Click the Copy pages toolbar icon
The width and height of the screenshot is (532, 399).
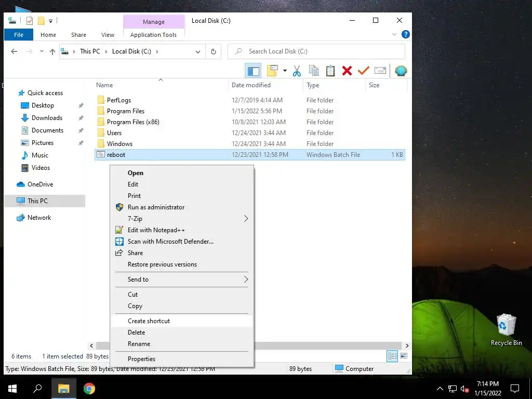point(314,71)
